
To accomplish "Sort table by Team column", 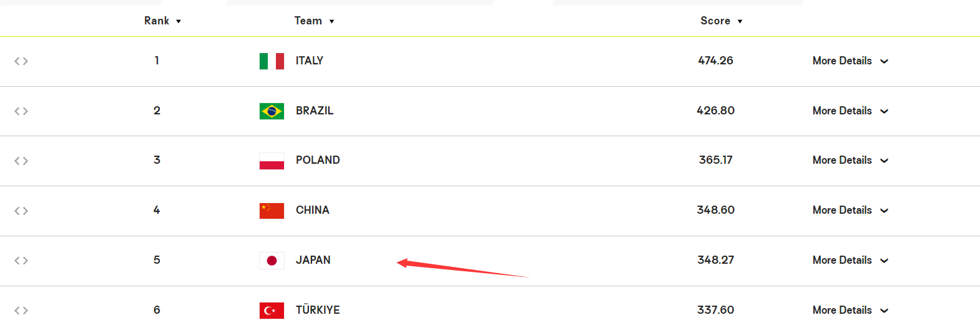I will point(314,21).
